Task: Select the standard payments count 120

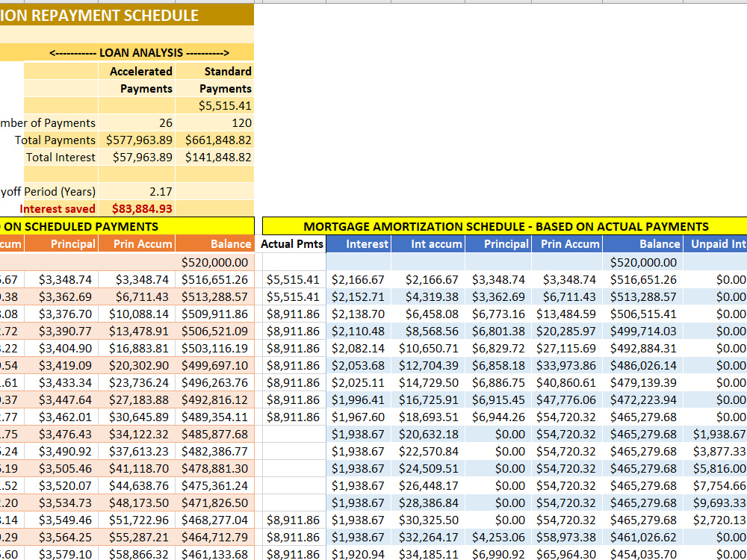Action: click(215, 123)
